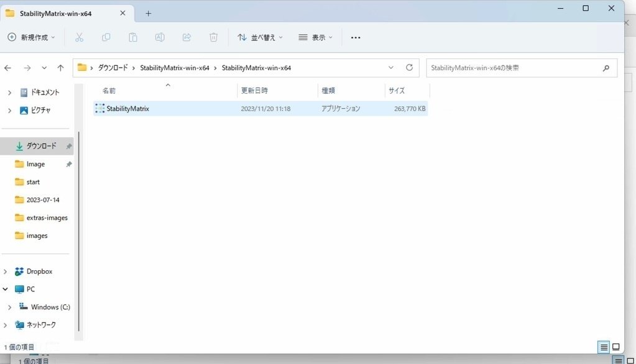The height and width of the screenshot is (364, 636).
Task: Click the Share icon in toolbar
Action: (187, 37)
